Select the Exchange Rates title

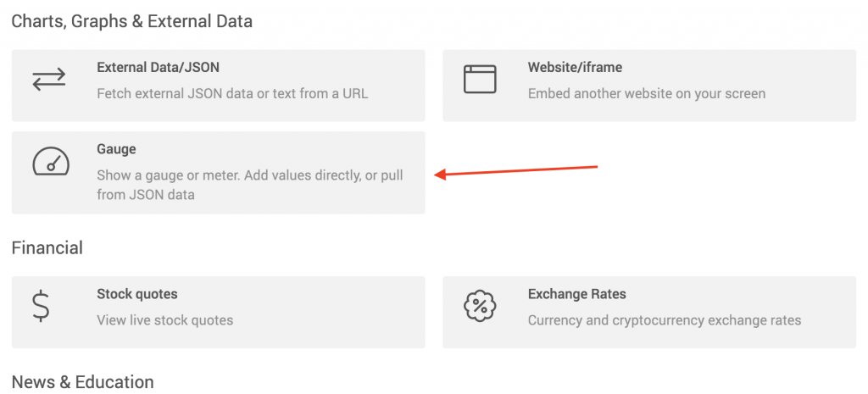tap(576, 294)
